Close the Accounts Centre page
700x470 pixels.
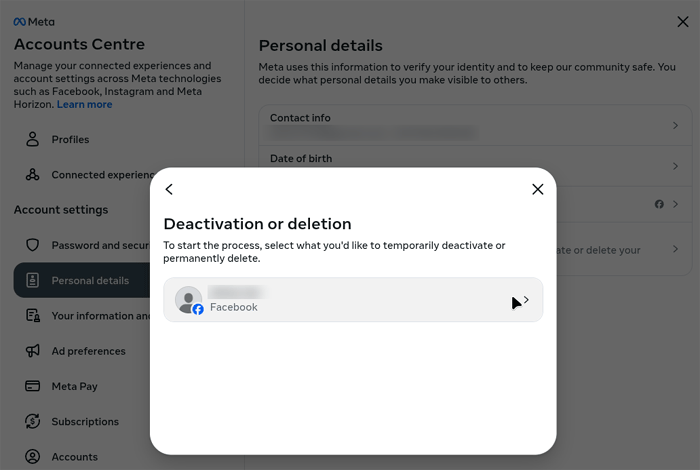[682, 21]
